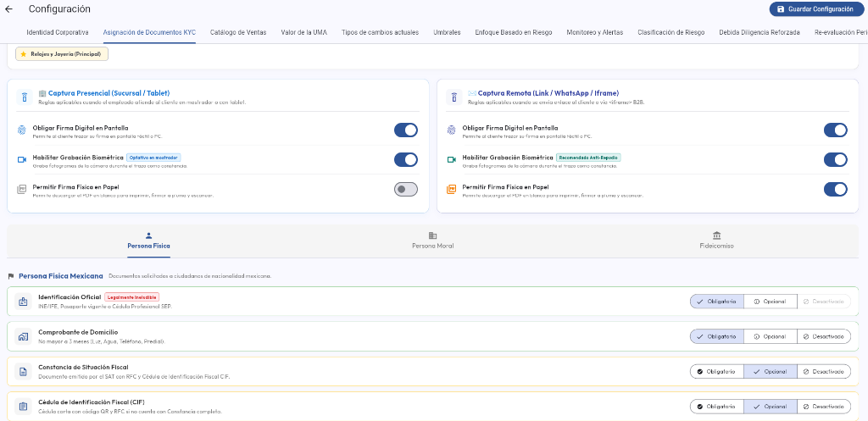868x421 pixels.
Task: Click the Legalmente Ineludible badge
Action: tap(131, 297)
